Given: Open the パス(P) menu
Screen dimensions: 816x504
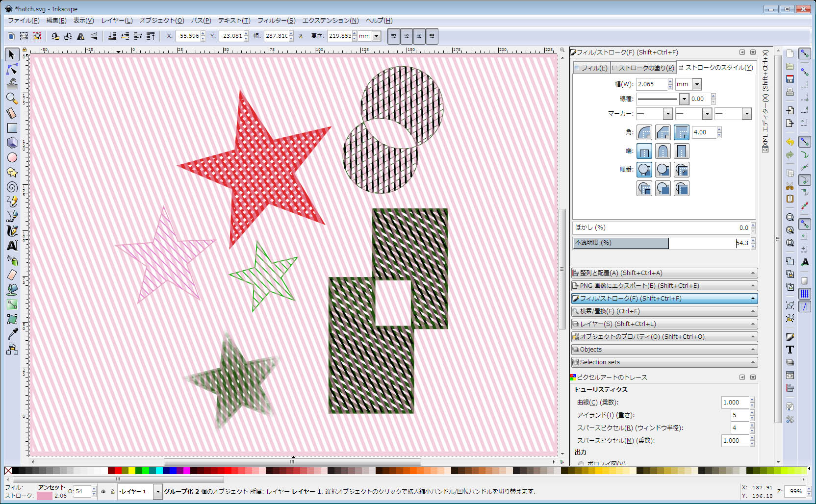Looking at the screenshot, I should coord(201,21).
